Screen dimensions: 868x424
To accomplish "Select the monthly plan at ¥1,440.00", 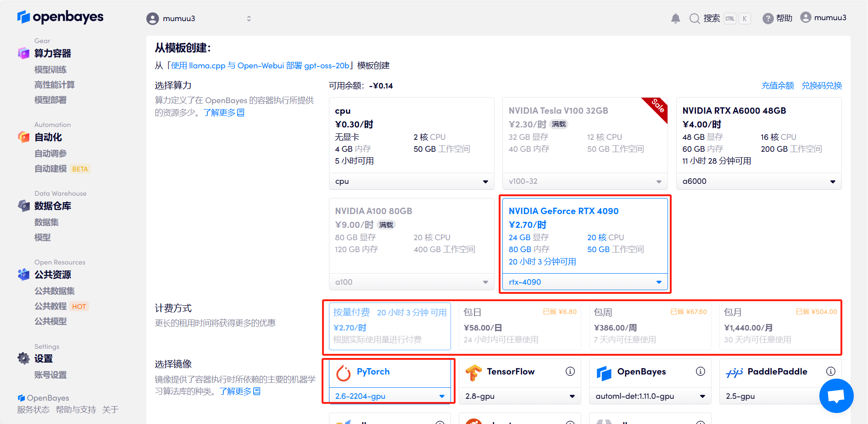I will pos(780,326).
